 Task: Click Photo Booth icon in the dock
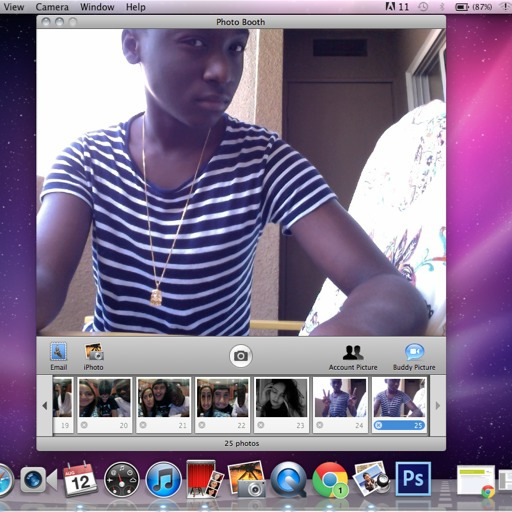[x=205, y=479]
